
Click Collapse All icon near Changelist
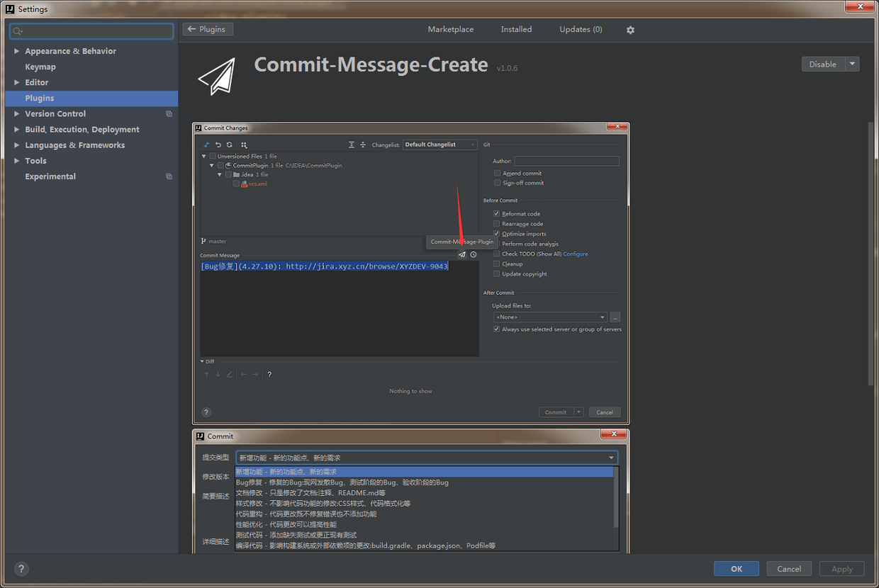pyautogui.click(x=363, y=145)
